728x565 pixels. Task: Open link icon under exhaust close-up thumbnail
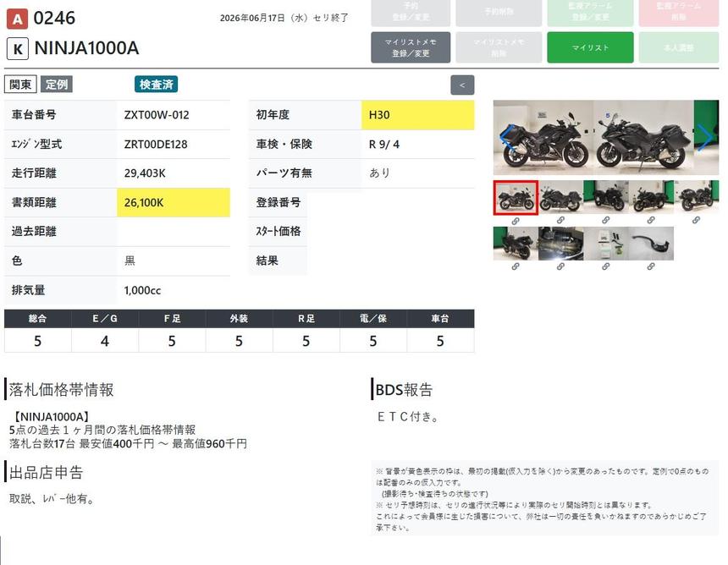pos(560,266)
